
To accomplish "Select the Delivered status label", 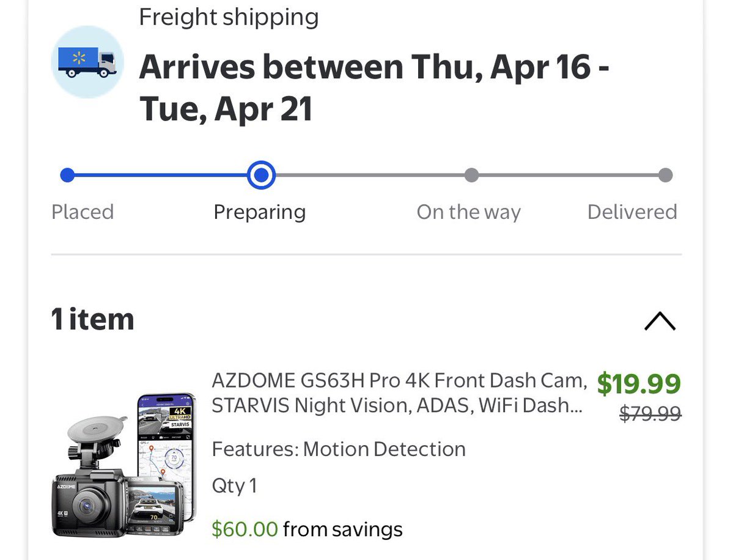I will pos(632,212).
